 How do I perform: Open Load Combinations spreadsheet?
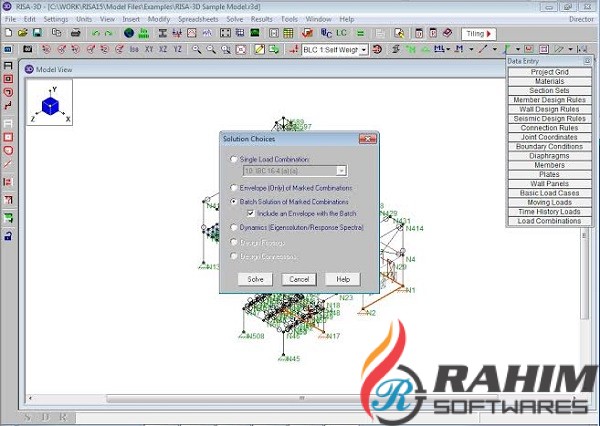coord(549,221)
